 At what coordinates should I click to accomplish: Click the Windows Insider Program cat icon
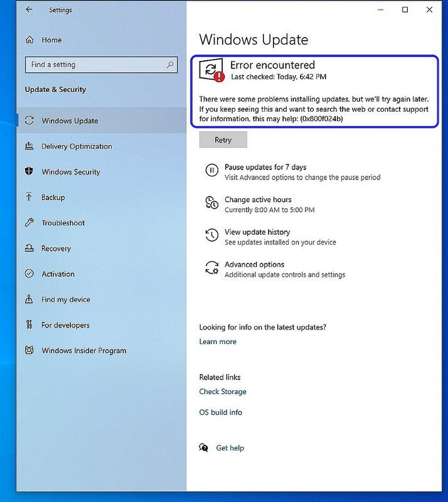pos(29,350)
